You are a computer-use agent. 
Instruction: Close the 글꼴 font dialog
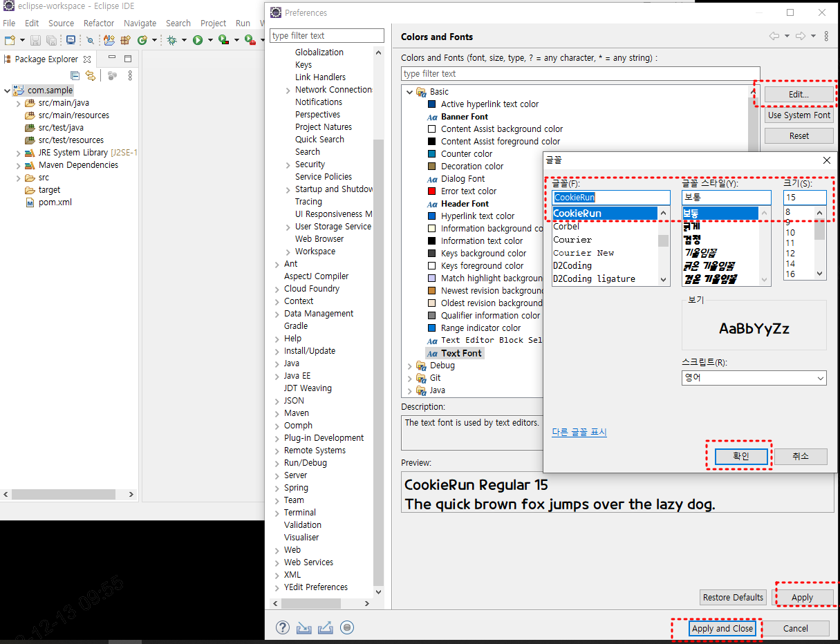tap(826, 160)
